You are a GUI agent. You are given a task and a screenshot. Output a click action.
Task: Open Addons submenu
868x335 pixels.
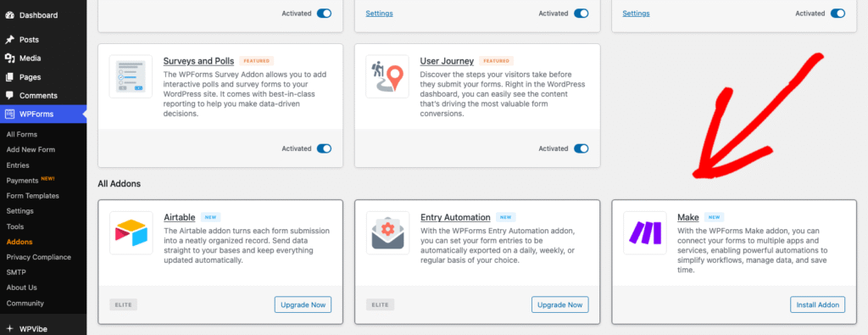point(19,242)
